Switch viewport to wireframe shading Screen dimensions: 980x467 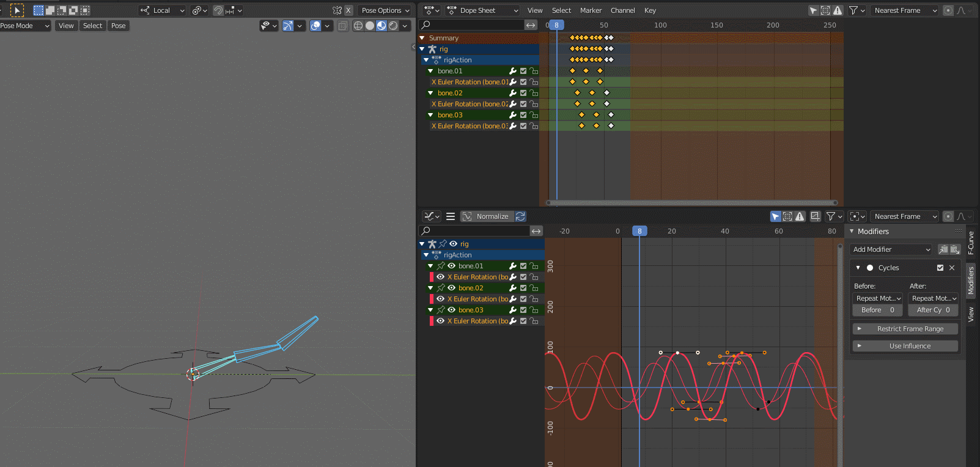pyautogui.click(x=358, y=26)
